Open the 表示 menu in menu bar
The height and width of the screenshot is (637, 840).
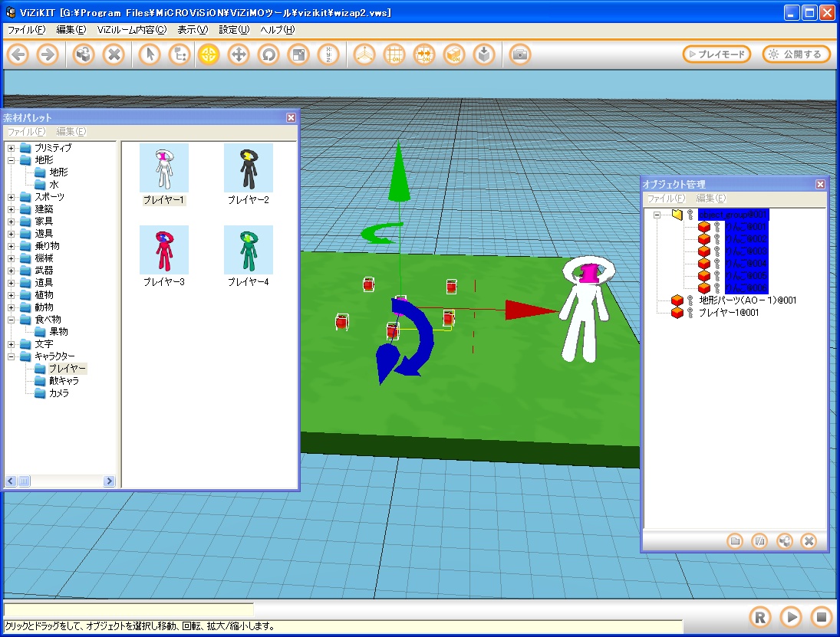click(x=192, y=30)
